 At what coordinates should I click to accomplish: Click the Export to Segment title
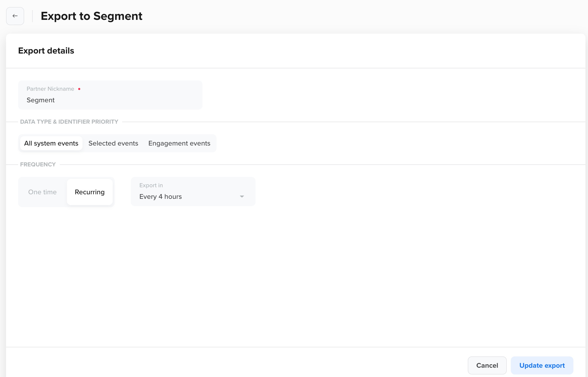92,16
